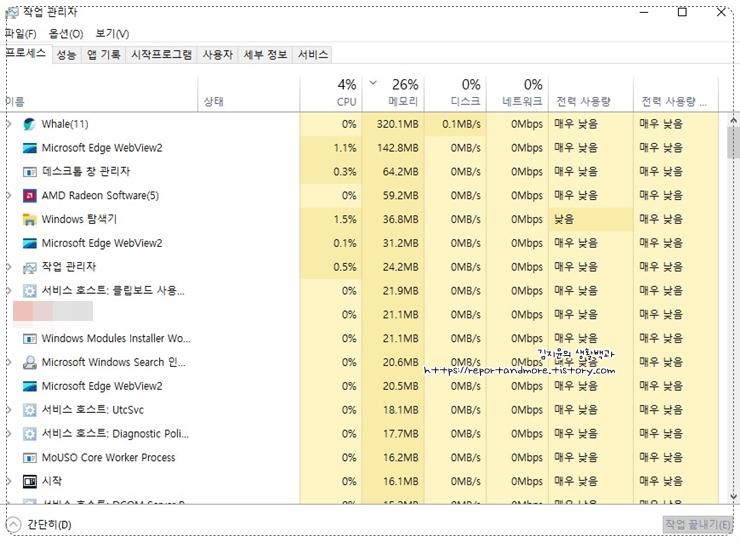Switch to the 사용자 tab
Image resolution: width=740 pixels, height=542 pixels.
[218, 55]
